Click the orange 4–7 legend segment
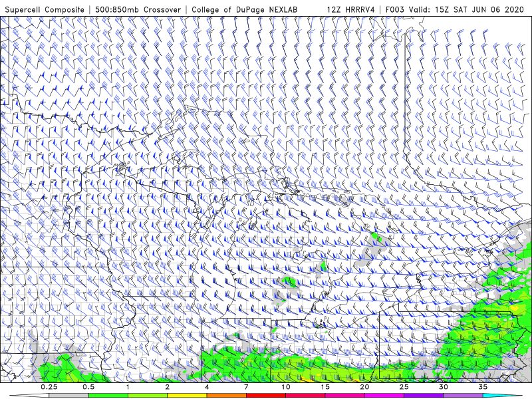 coord(226,396)
